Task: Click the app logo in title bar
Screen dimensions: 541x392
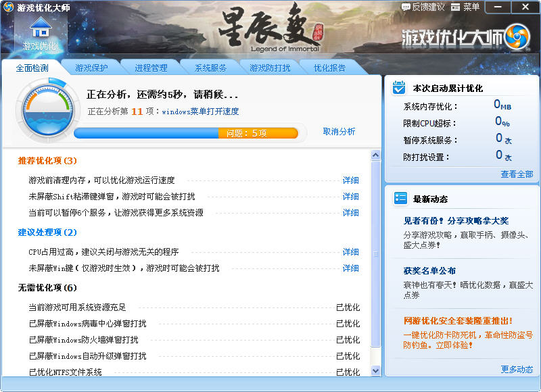Action: 8,7
